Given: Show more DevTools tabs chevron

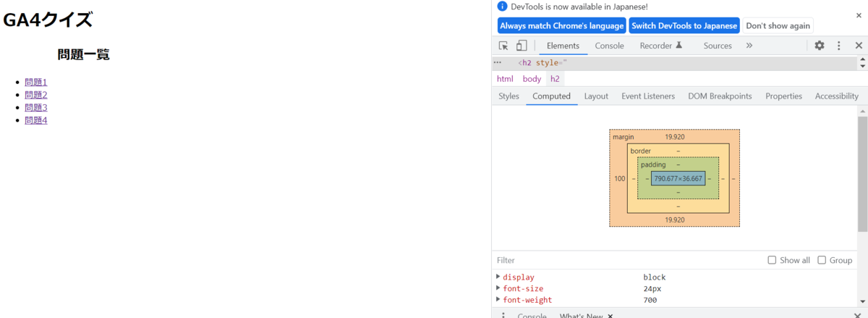Looking at the screenshot, I should coord(749,46).
